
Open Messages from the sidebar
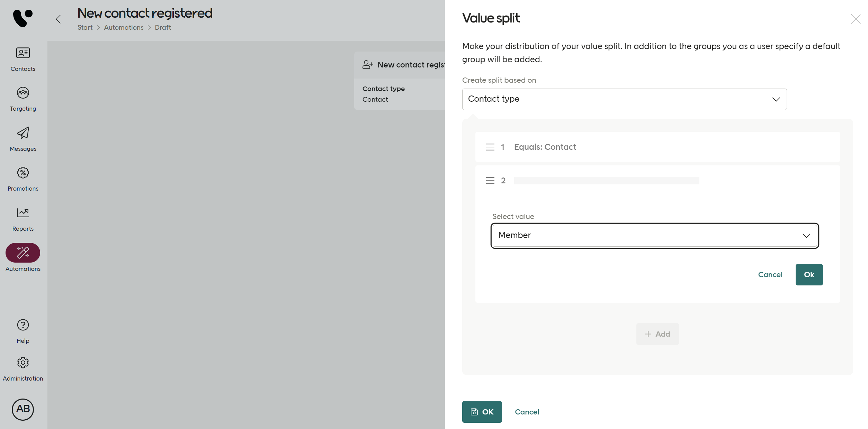23,138
